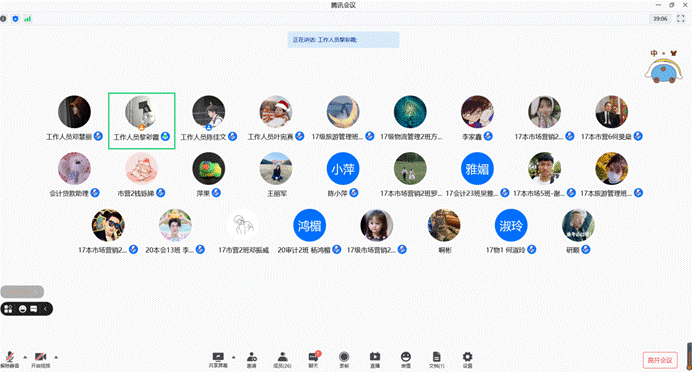
Task: Open 设置 settings gear
Action: (467, 359)
